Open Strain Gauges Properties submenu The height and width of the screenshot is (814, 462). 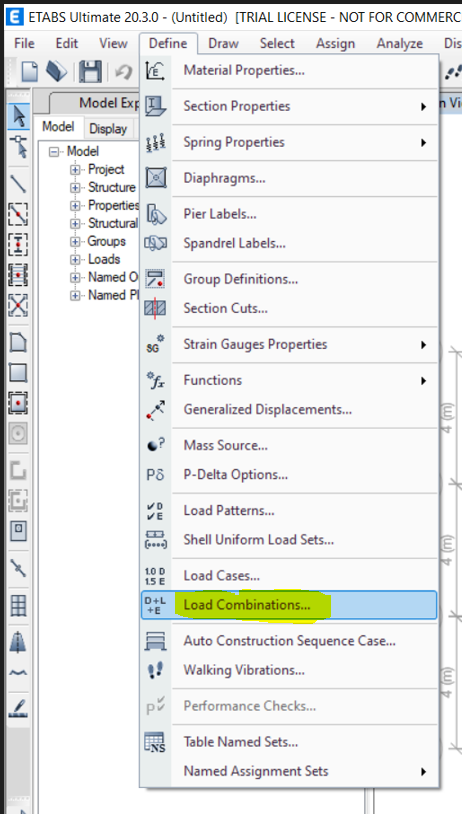tap(289, 344)
